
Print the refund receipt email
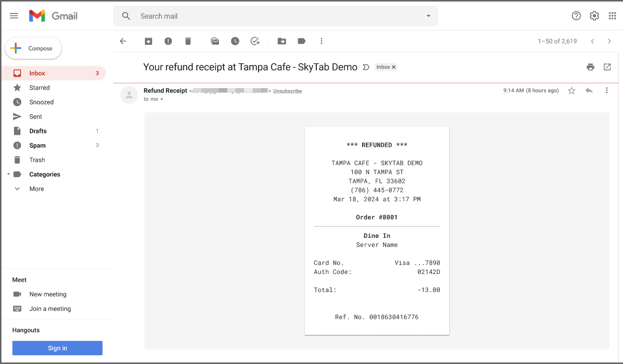pyautogui.click(x=590, y=67)
